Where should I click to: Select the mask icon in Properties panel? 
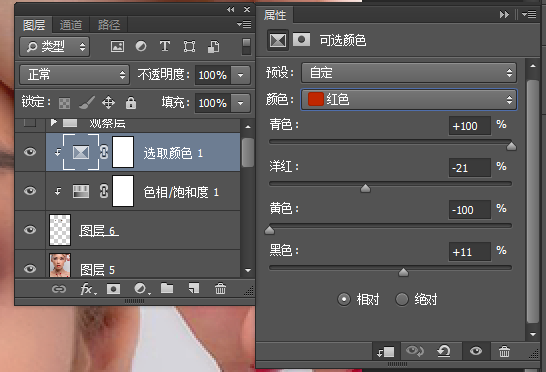coord(302,40)
